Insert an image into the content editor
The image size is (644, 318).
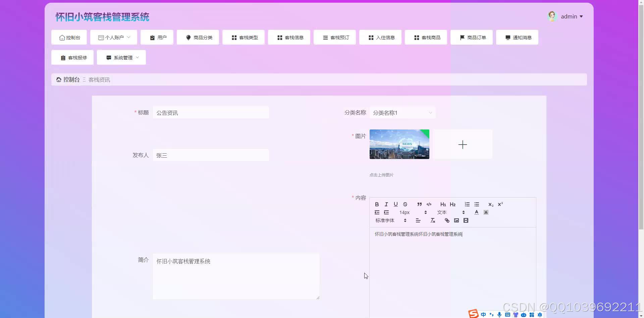tap(456, 220)
